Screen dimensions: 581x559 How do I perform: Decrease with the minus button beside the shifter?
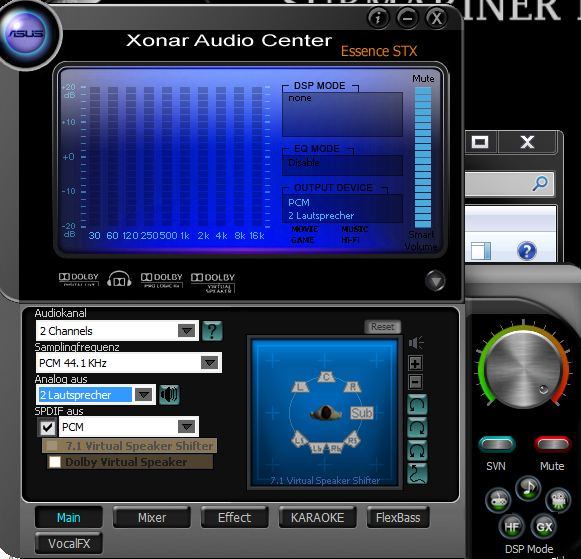415,382
